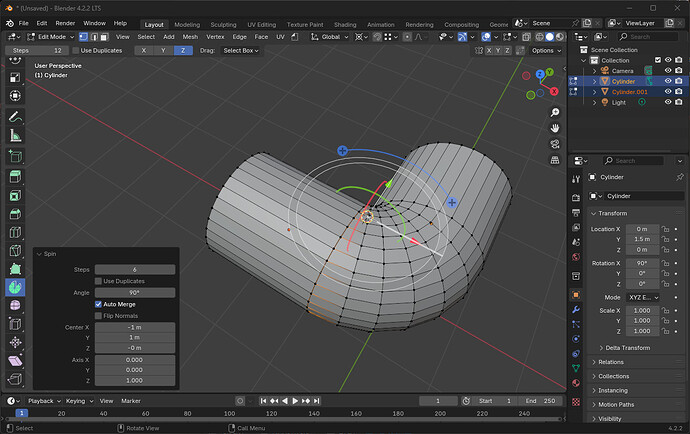This screenshot has height=434, width=690.
Task: Open the Face menu in viewport header
Action: click(261, 37)
